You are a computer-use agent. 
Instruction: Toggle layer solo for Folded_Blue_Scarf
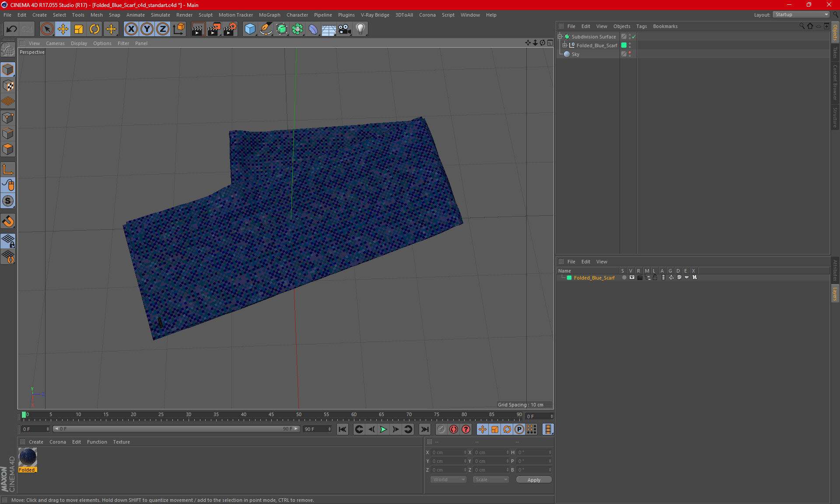click(x=624, y=277)
